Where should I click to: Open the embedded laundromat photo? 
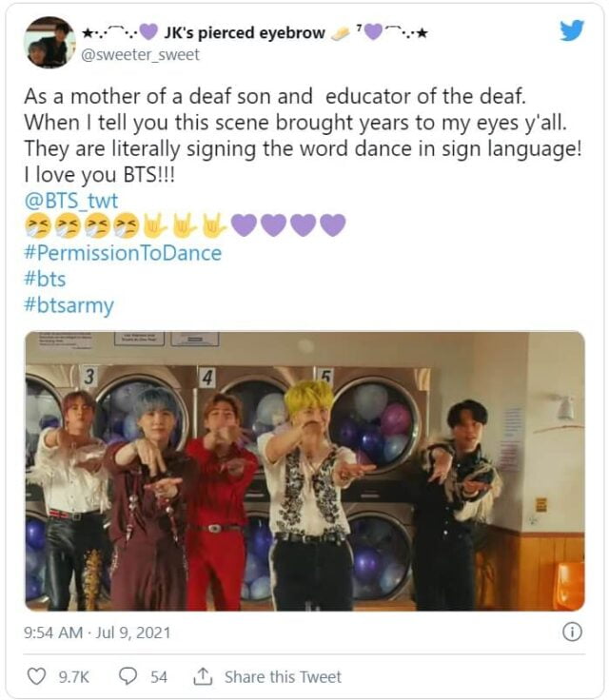point(304,471)
